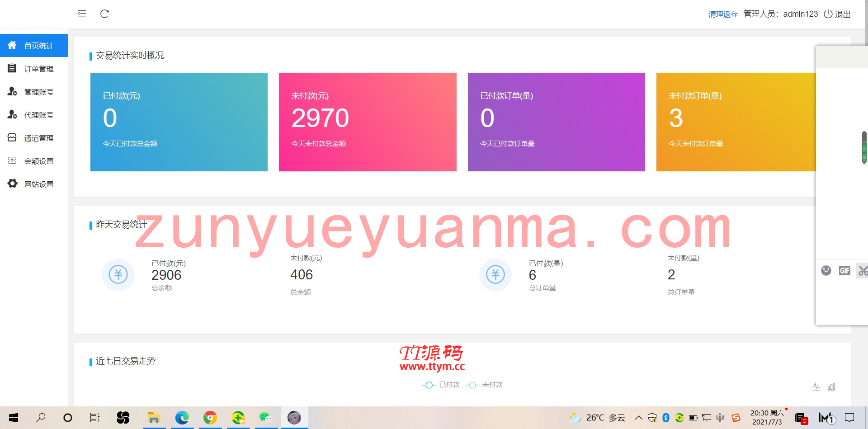Open the network status tray icon
This screenshot has height=429, width=868.
pyautogui.click(x=707, y=418)
